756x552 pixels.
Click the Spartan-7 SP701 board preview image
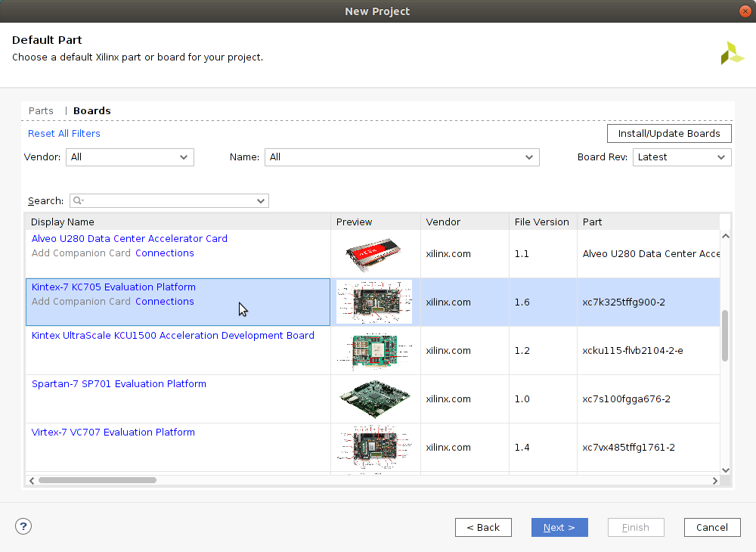tap(375, 398)
